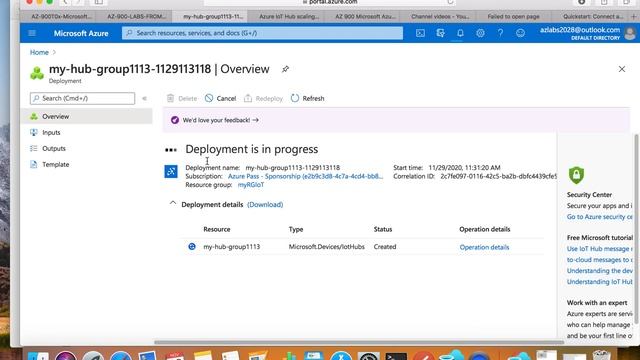The width and height of the screenshot is (640, 360).
Task: Open the feedback smiley icon
Action: (520, 33)
